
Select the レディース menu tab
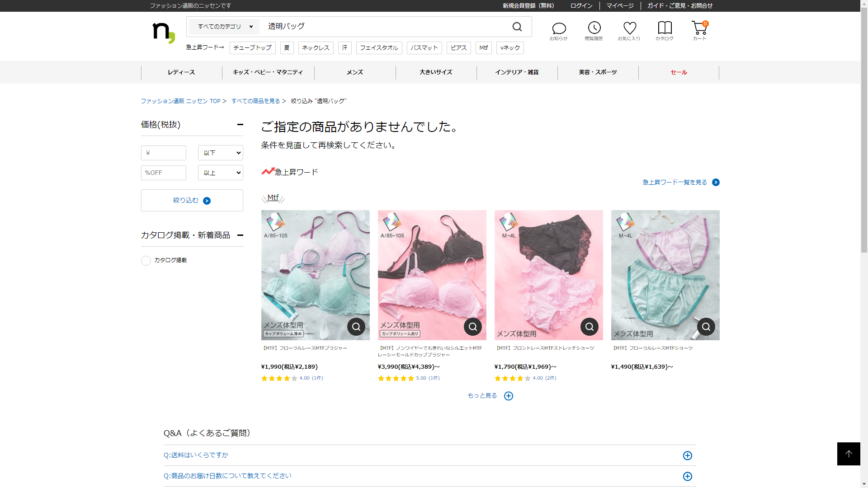tap(181, 72)
